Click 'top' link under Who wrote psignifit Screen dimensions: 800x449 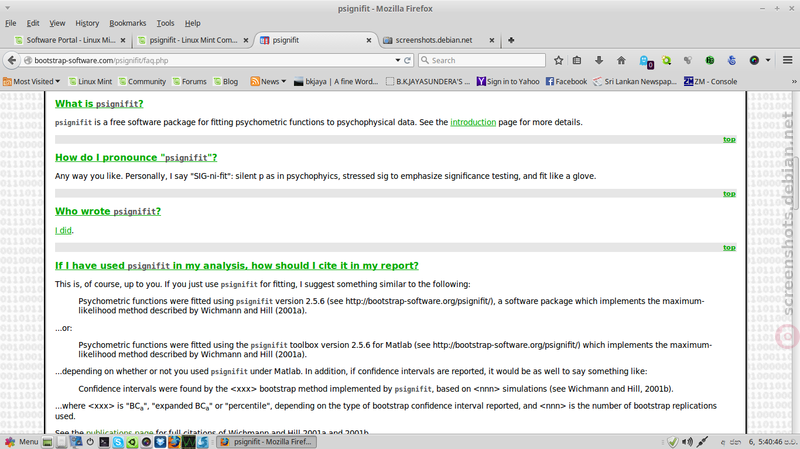[729, 247]
